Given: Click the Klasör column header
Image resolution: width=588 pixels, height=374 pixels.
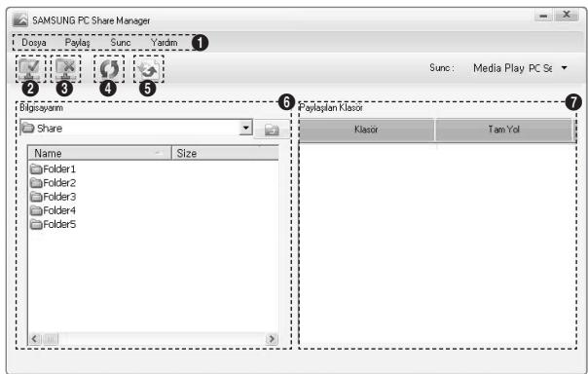Looking at the screenshot, I should (366, 130).
